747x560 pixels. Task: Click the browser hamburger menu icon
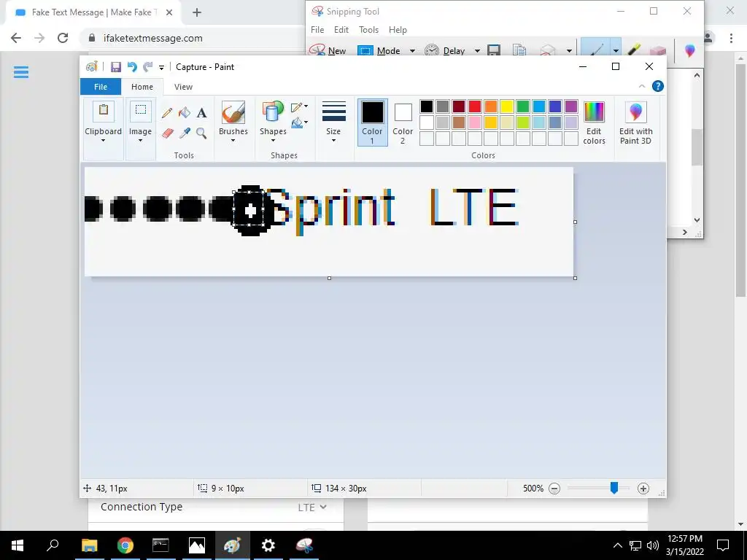coord(21,72)
